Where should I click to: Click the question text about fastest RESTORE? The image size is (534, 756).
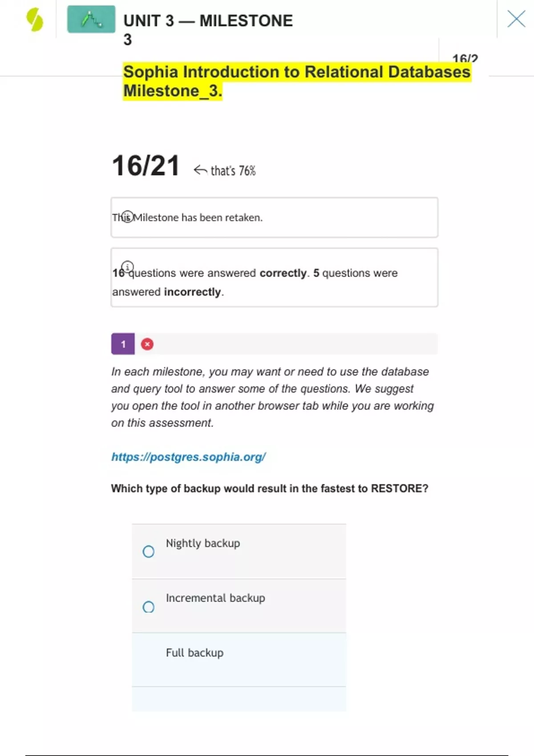[269, 488]
